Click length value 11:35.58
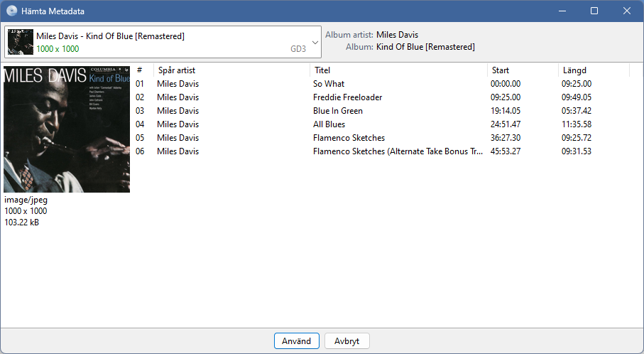This screenshot has width=644, height=354. [577, 124]
